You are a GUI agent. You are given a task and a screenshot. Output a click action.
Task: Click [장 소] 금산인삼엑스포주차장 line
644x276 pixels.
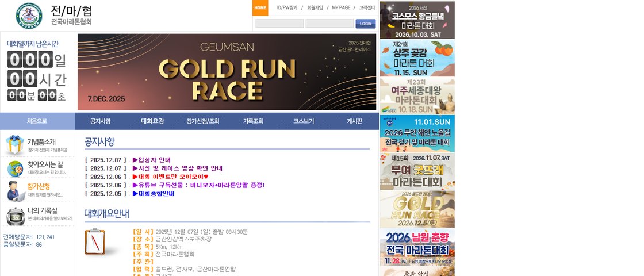[x=172, y=239]
